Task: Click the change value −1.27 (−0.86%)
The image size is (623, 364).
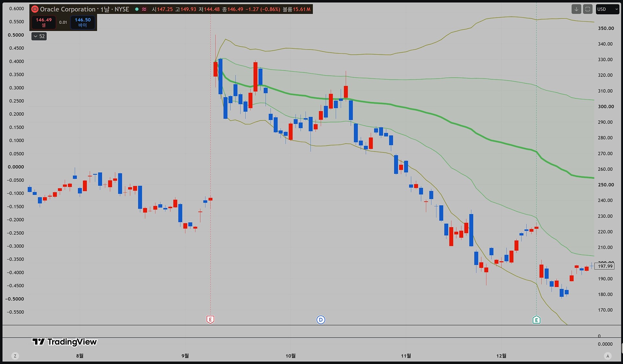Action: tap(263, 9)
